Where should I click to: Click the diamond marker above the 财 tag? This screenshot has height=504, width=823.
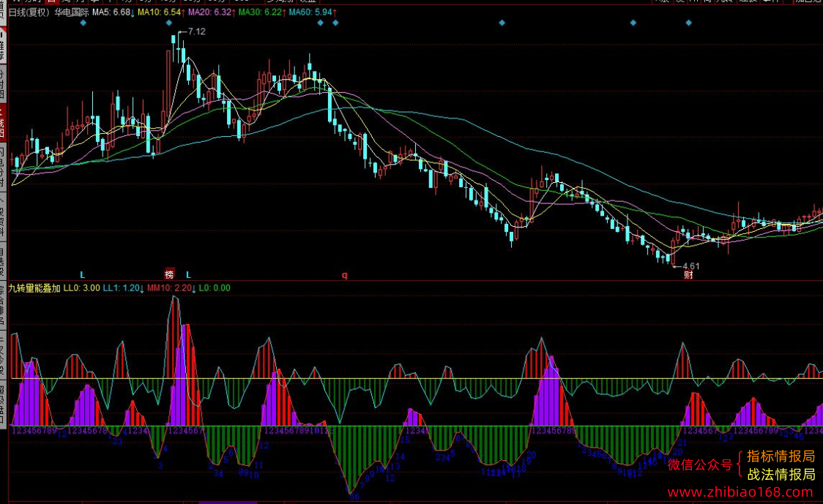[x=688, y=23]
